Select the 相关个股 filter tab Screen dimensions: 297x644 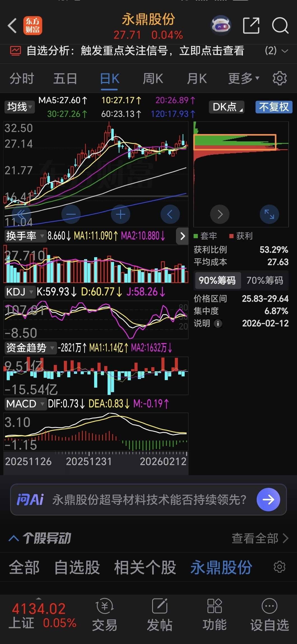click(x=145, y=568)
